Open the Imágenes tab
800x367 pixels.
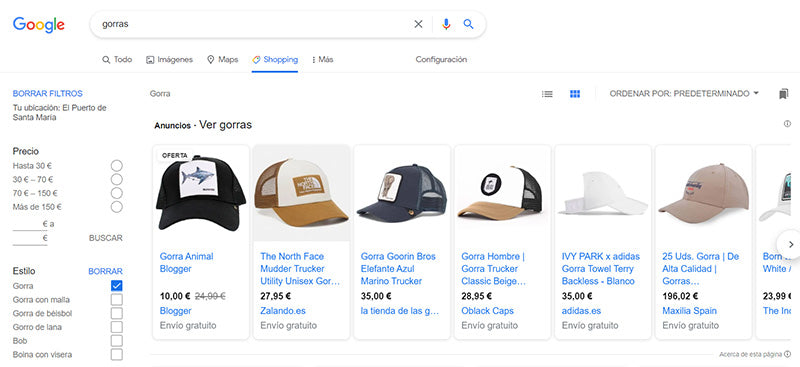coord(169,60)
